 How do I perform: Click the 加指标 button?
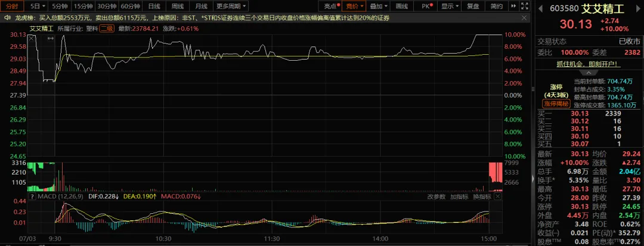tap(459, 197)
